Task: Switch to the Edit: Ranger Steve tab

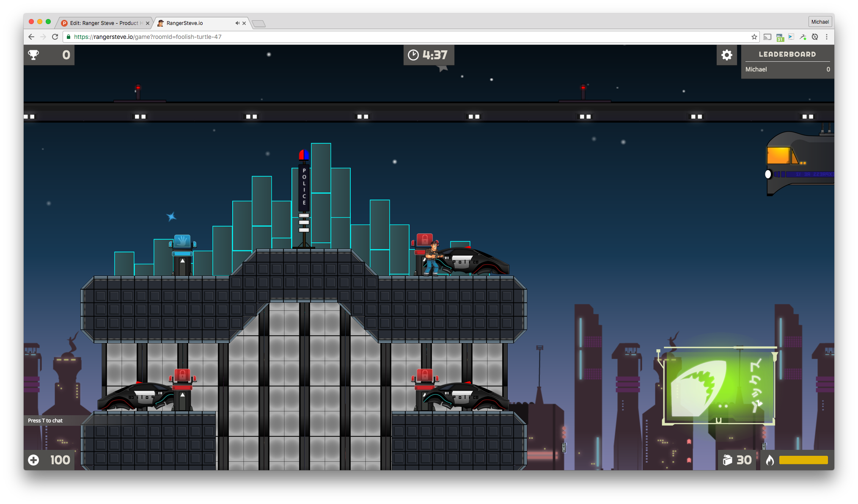Action: click(x=104, y=23)
